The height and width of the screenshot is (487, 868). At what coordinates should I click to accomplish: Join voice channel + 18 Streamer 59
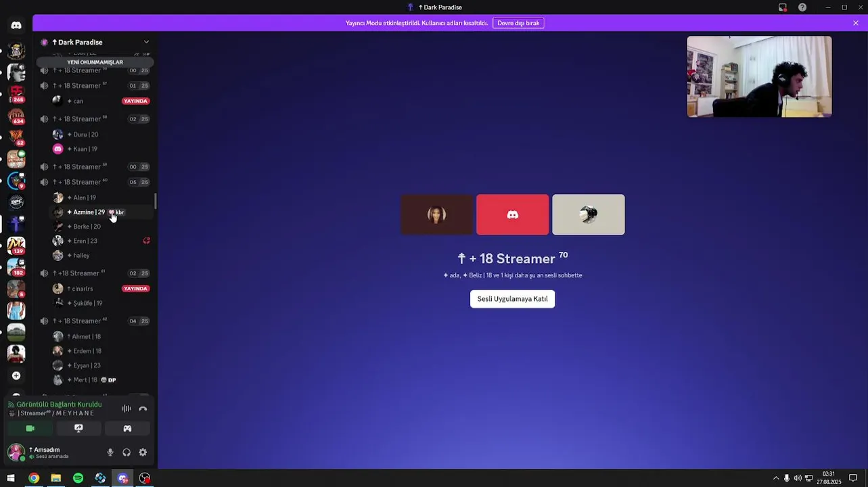95,166
